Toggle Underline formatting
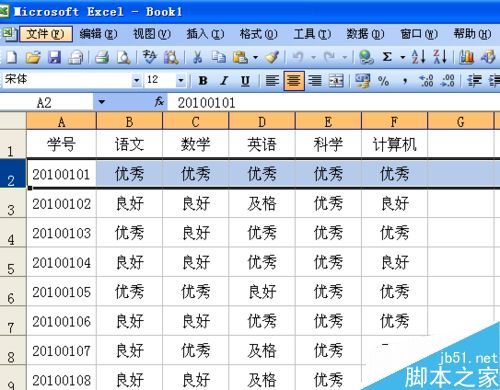Viewport: 500px width, 390px height. click(245, 81)
